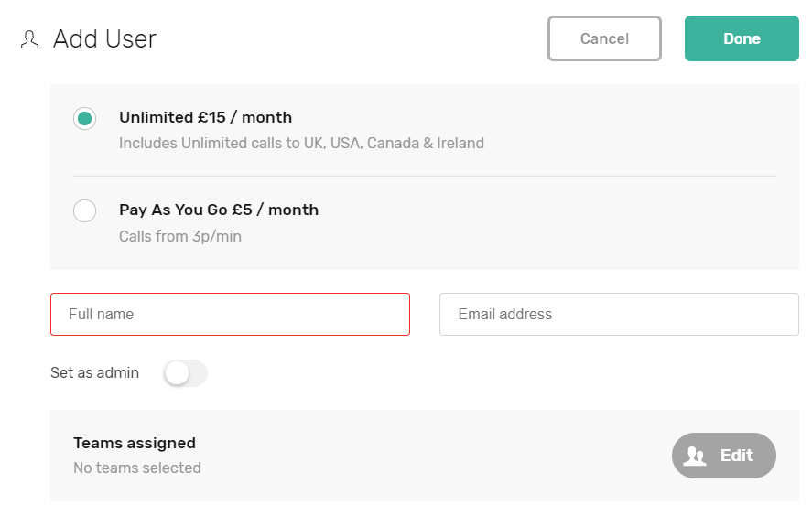Viewport: 812px width, 516px height.
Task: Click the Unlimited calls to UK, USA description
Action: [301, 143]
